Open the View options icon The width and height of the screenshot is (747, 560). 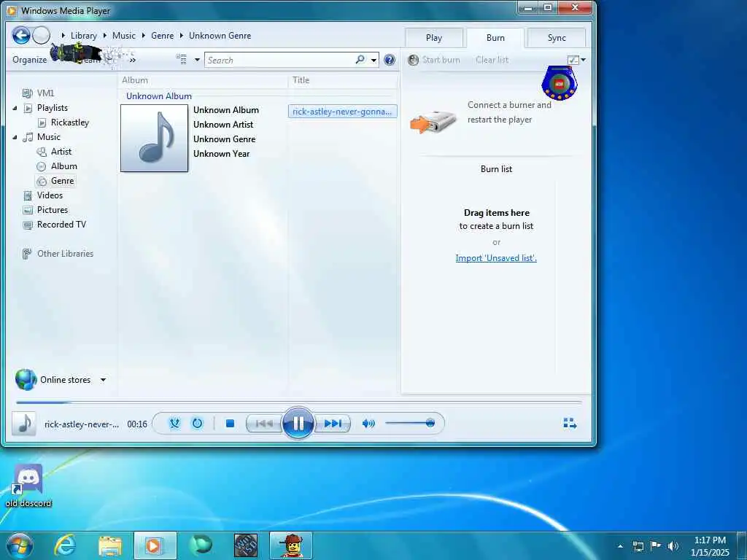tap(181, 59)
